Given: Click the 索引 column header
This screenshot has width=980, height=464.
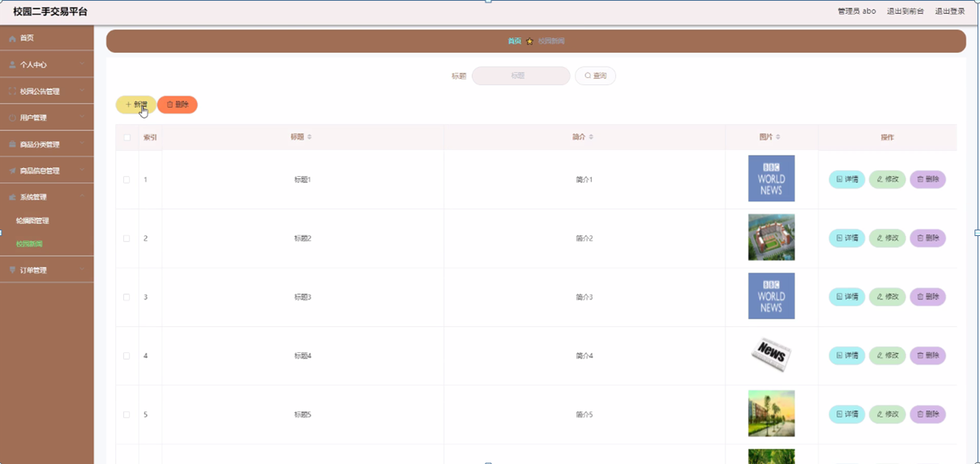Looking at the screenshot, I should point(150,137).
